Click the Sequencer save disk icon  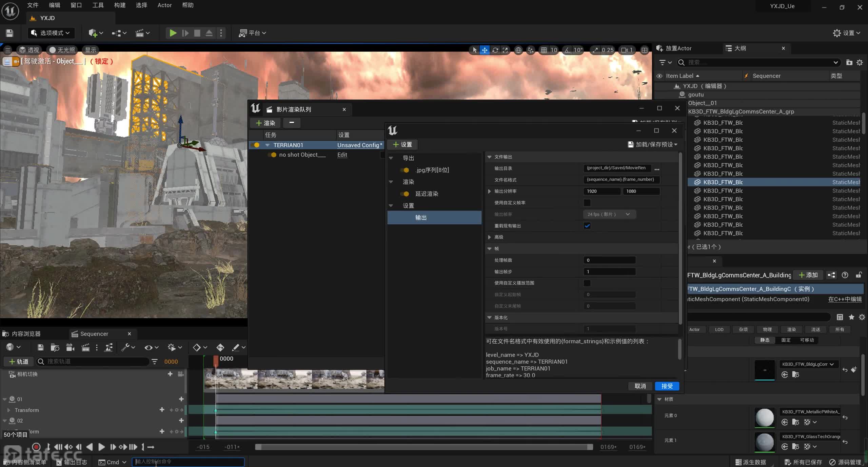point(40,347)
